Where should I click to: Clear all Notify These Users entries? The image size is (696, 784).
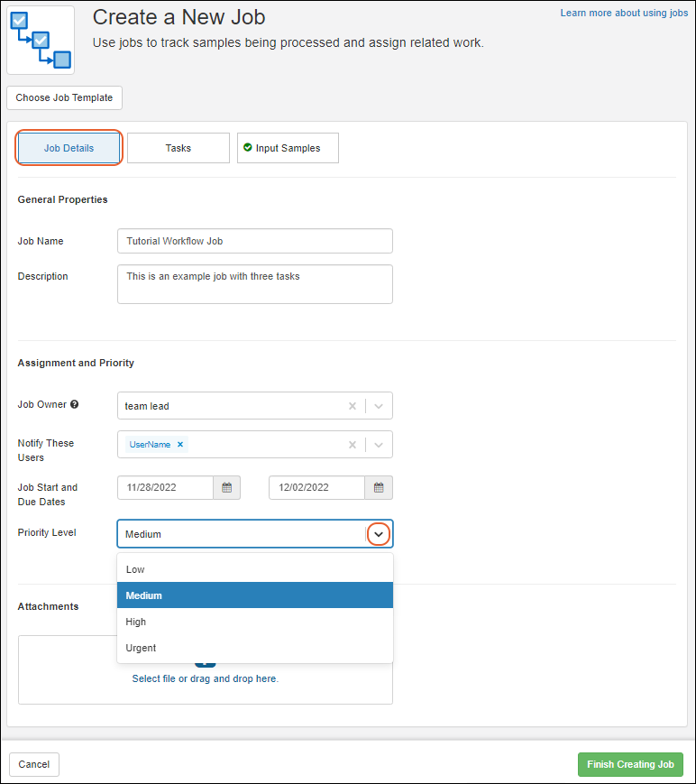pyautogui.click(x=353, y=445)
